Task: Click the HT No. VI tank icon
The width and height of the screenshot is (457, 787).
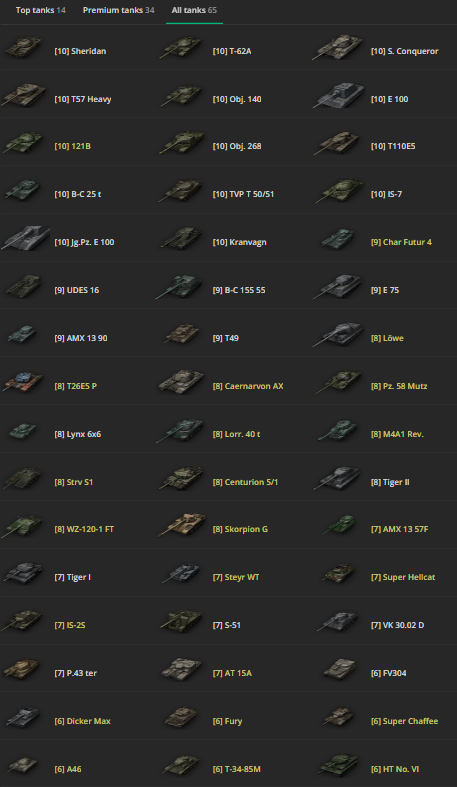Action: [x=338, y=766]
